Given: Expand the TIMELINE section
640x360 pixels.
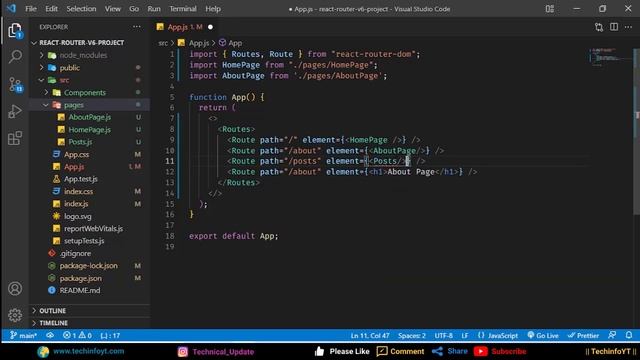Looking at the screenshot, I should [x=89, y=323].
